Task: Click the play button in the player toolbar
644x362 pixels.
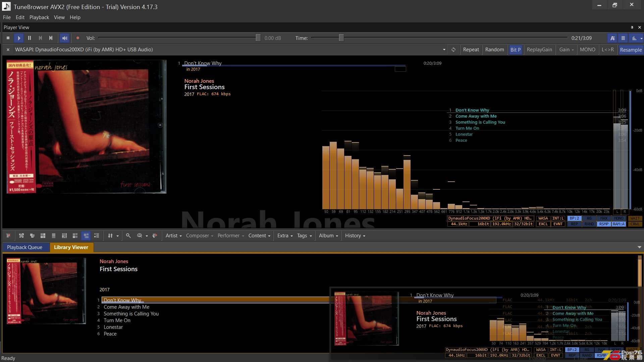Action: pos(19,38)
